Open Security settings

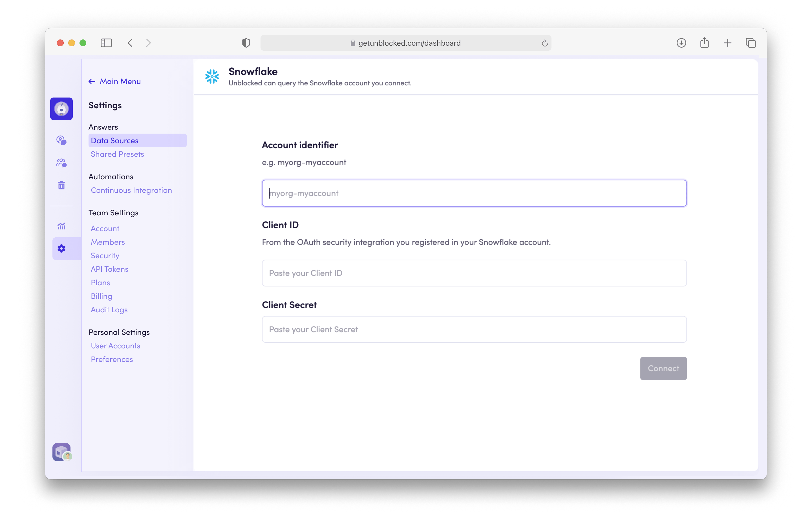coord(105,255)
